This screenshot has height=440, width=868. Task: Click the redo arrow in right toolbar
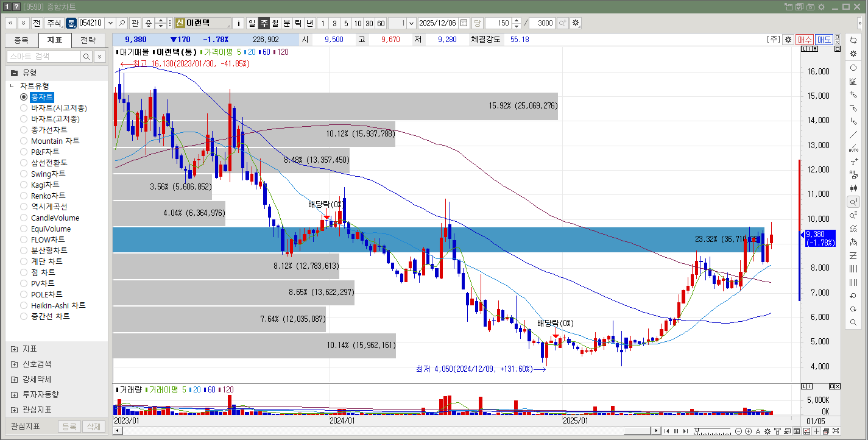tap(853, 309)
